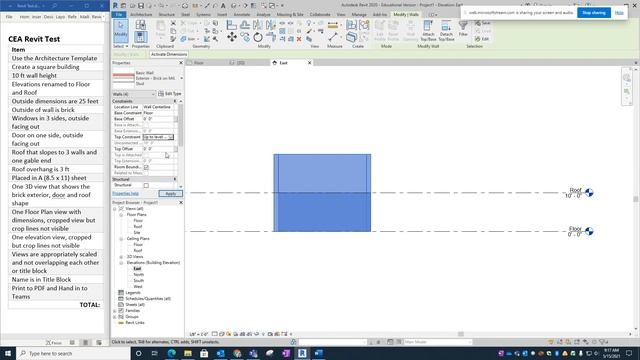Click the Apply button in Properties
The height and width of the screenshot is (360, 640).
(170, 193)
